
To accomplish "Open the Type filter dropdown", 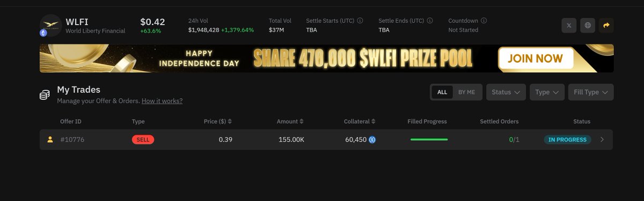I will point(547,92).
